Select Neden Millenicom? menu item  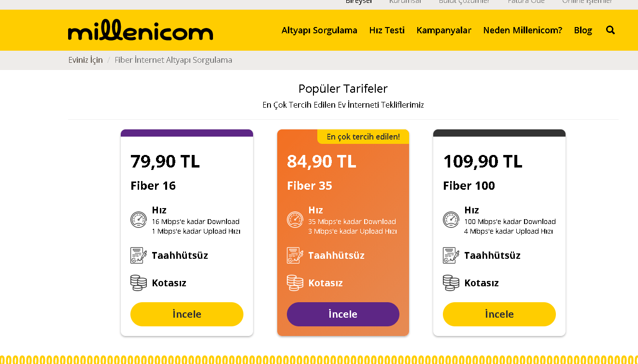point(523,30)
